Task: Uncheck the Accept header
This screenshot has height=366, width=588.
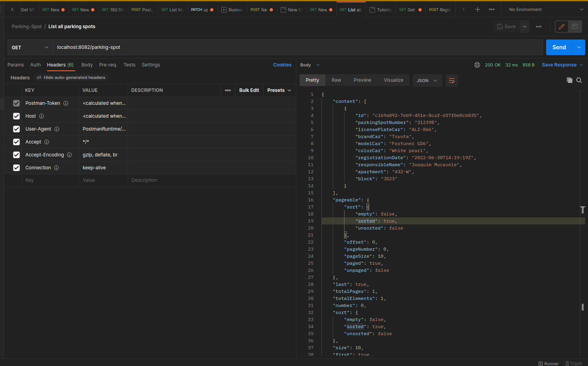Action: point(16,142)
